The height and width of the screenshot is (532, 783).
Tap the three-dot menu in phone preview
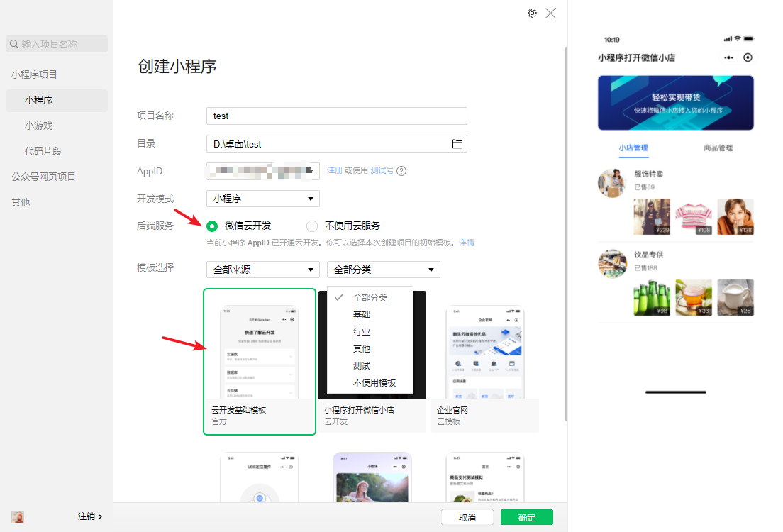(x=728, y=57)
